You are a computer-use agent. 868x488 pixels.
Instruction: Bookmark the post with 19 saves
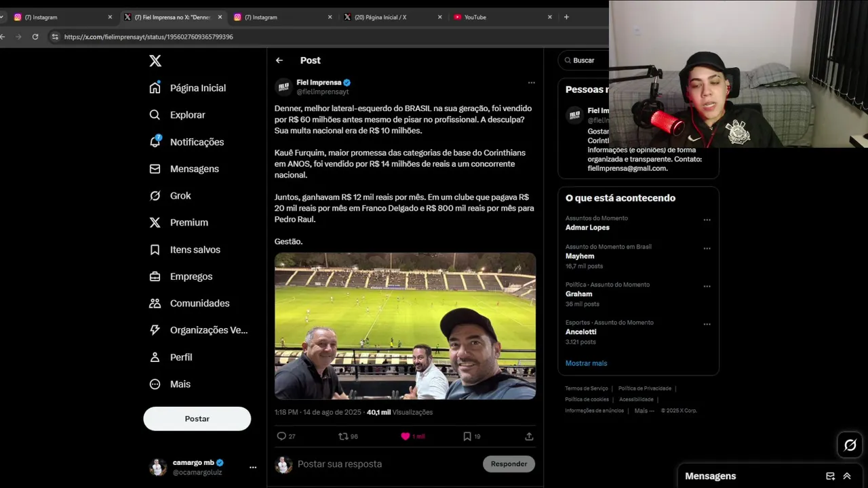pyautogui.click(x=467, y=436)
